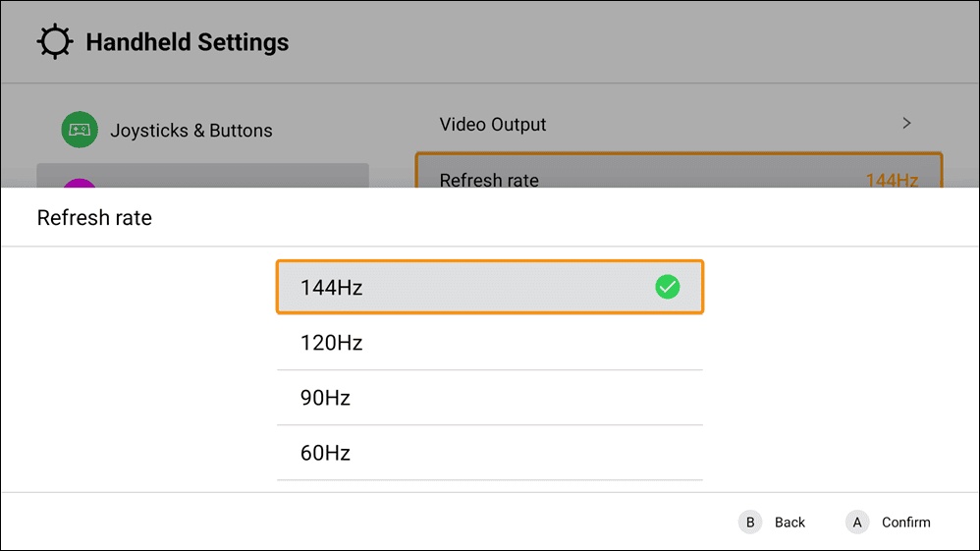The width and height of the screenshot is (980, 551).
Task: Click the Confirm label in footer
Action: click(905, 523)
